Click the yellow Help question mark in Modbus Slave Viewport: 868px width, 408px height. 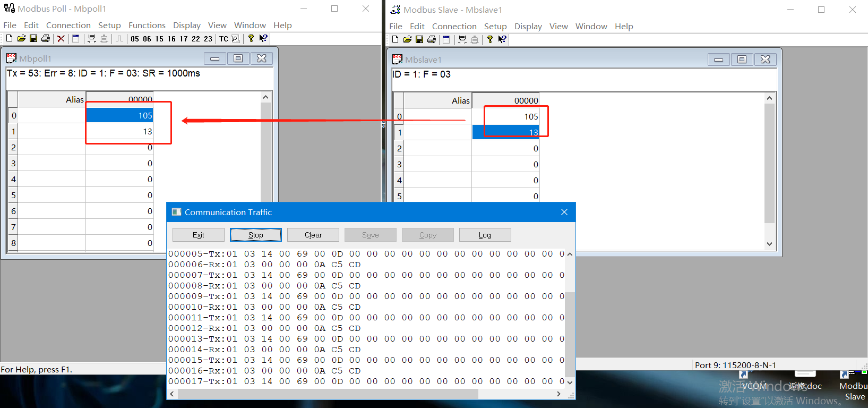(x=489, y=39)
